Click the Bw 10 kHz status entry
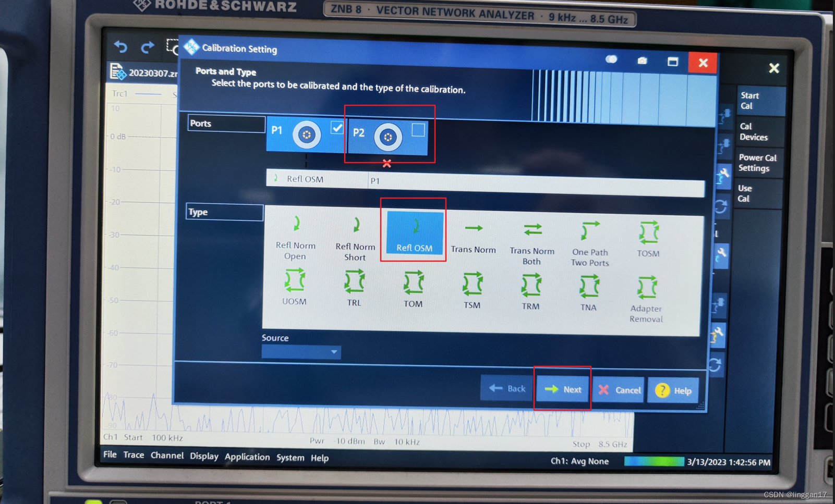 pyautogui.click(x=396, y=441)
